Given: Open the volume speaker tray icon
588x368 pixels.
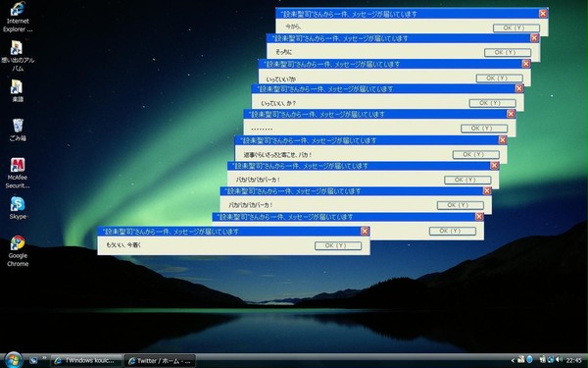Looking at the screenshot, I should 560,360.
